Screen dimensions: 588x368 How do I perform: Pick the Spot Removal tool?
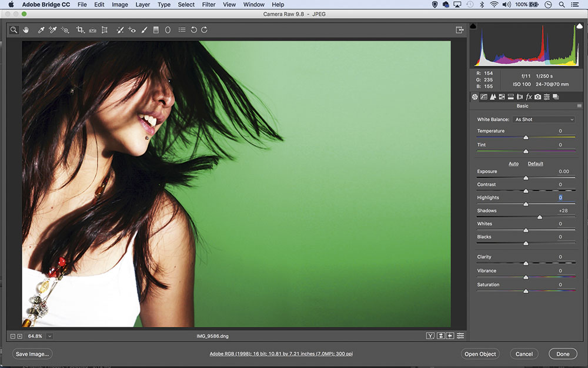pyautogui.click(x=119, y=29)
